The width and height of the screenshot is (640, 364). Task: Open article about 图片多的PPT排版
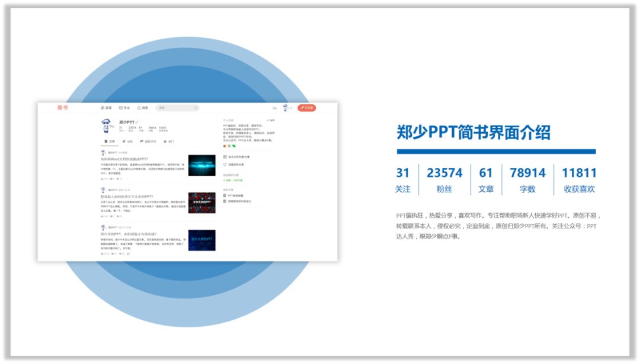[x=128, y=234]
